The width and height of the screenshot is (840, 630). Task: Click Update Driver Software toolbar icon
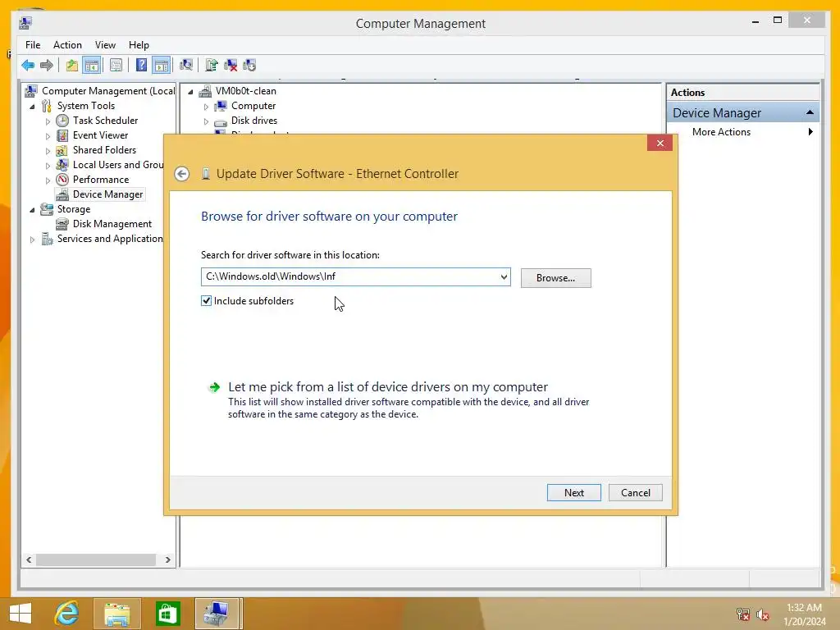click(211, 66)
